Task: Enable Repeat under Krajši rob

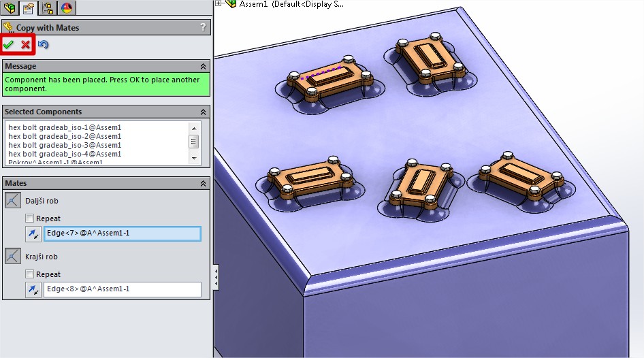Action: 29,274
